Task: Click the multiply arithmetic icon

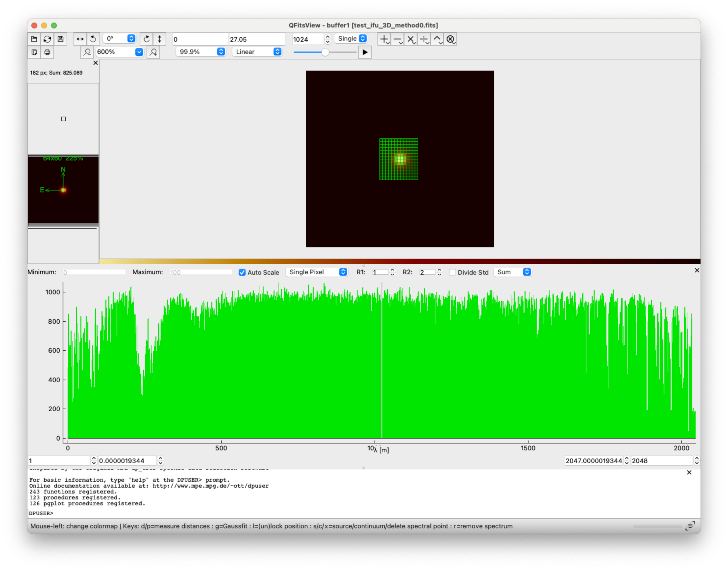Action: [x=411, y=39]
